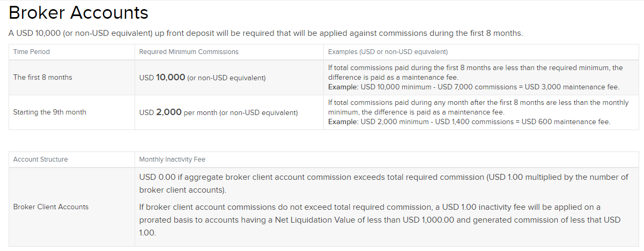The image size is (644, 251).
Task: Click the Broker Client Accounts row label
Action: pyautogui.click(x=51, y=207)
